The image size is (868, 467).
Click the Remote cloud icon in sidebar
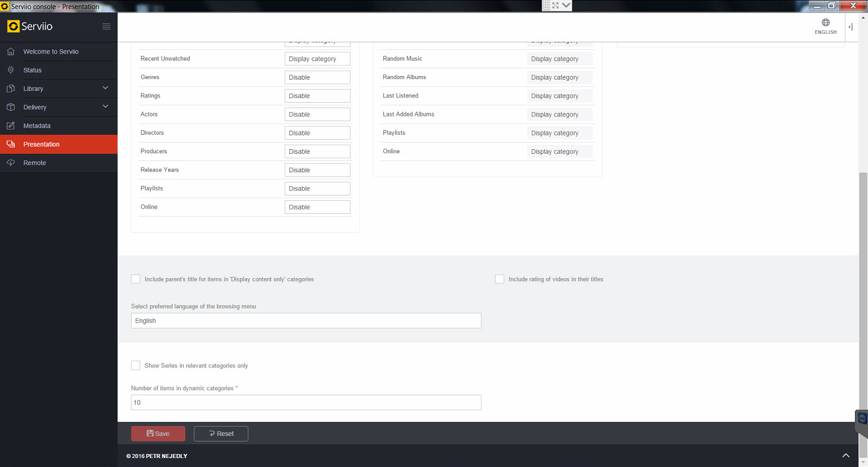[x=11, y=163]
